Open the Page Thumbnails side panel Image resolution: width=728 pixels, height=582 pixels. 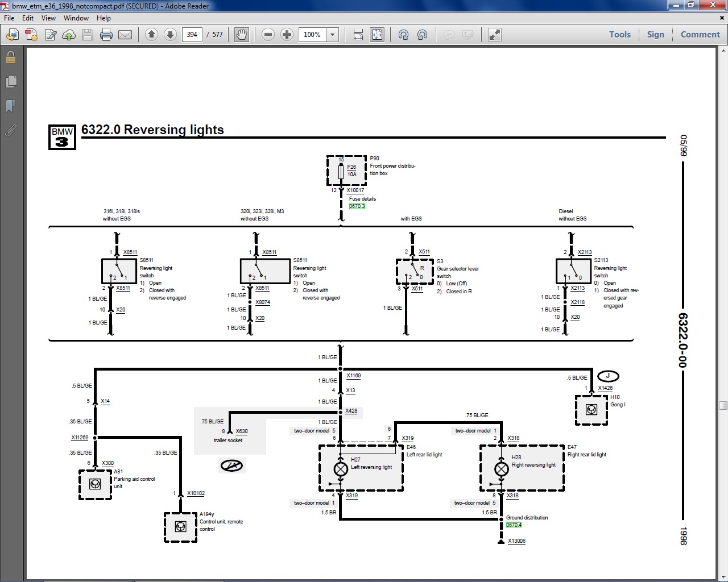pyautogui.click(x=10, y=82)
